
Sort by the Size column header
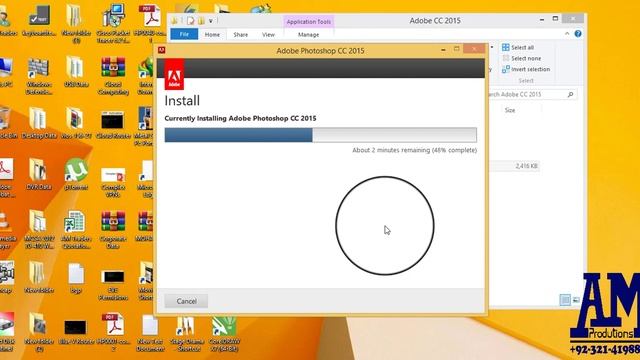(510, 110)
